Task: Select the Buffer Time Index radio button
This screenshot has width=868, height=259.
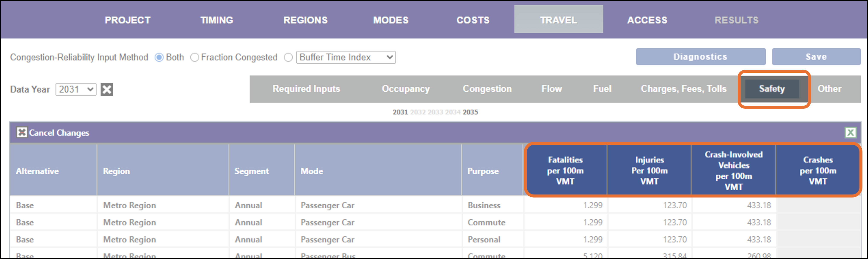Action: pyautogui.click(x=288, y=57)
